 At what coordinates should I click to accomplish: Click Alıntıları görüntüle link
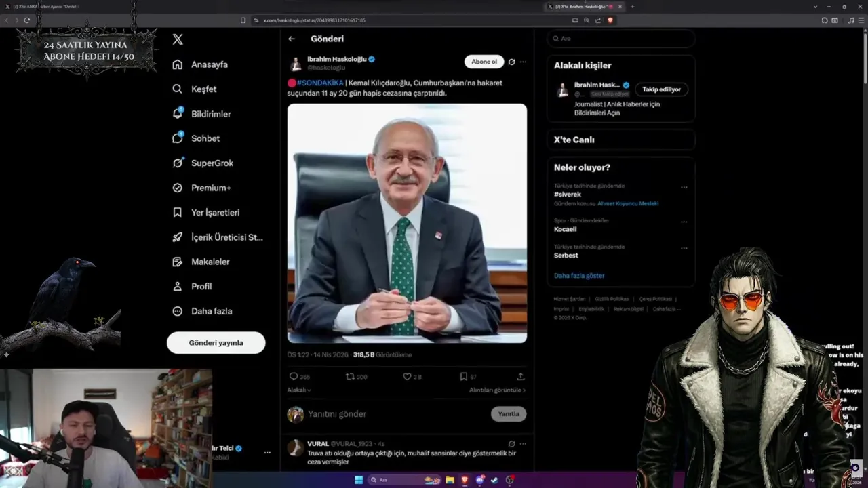pyautogui.click(x=497, y=390)
